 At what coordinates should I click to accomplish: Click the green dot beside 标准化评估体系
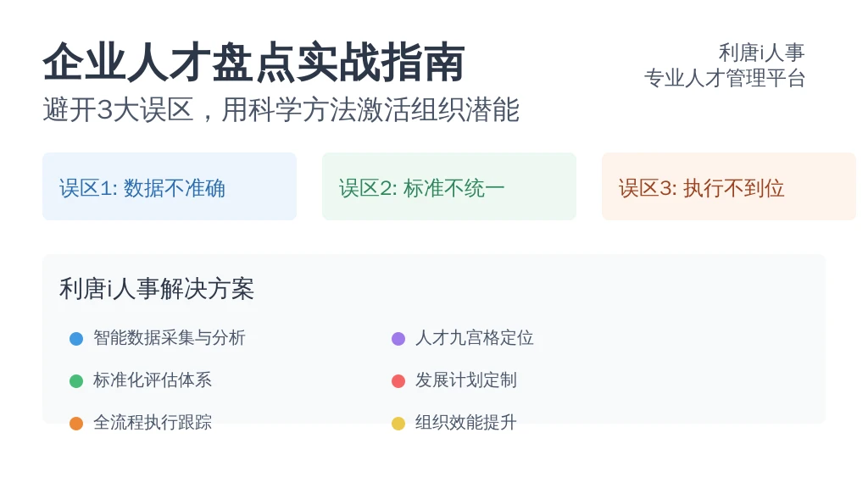76,380
